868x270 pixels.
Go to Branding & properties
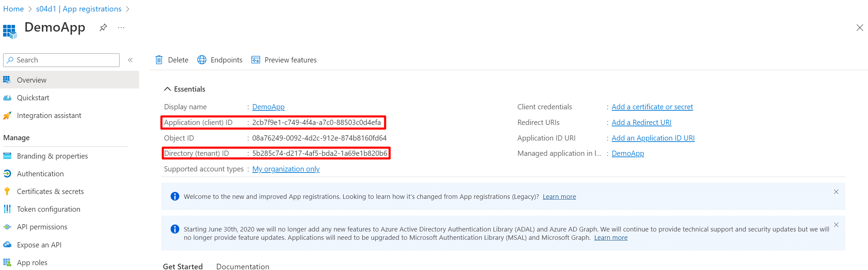pyautogui.click(x=52, y=156)
